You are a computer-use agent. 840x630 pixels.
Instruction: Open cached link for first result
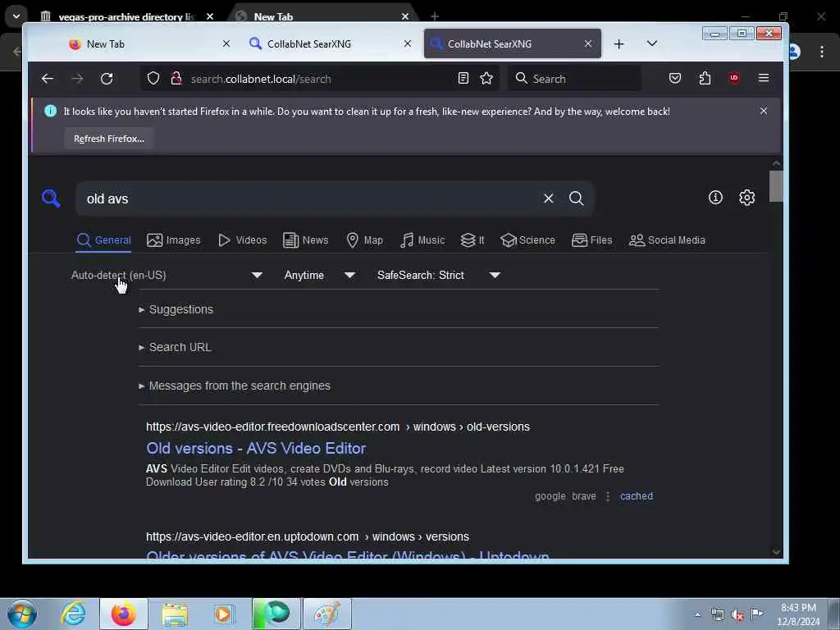tap(637, 496)
